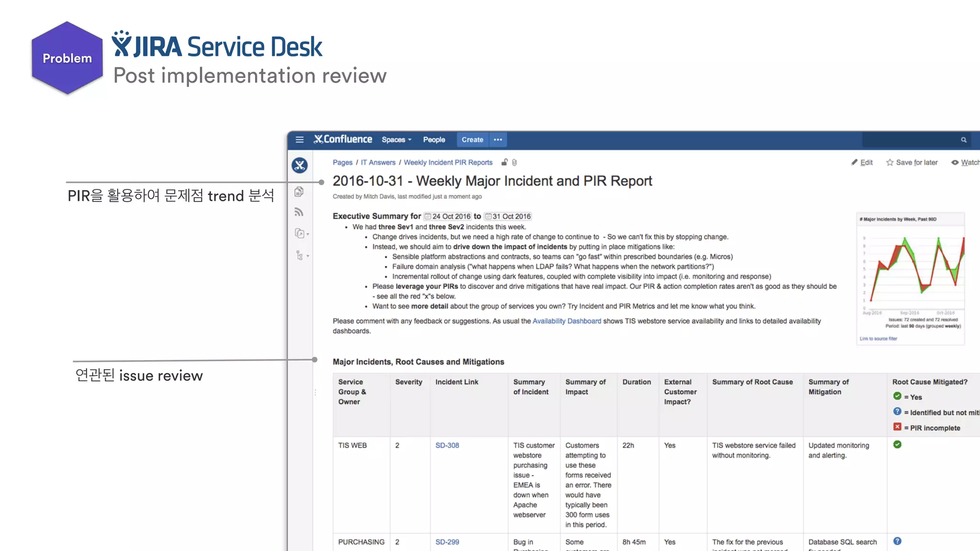Open Weekly Incident PIR Reports breadcrumb
980x551 pixels.
448,163
